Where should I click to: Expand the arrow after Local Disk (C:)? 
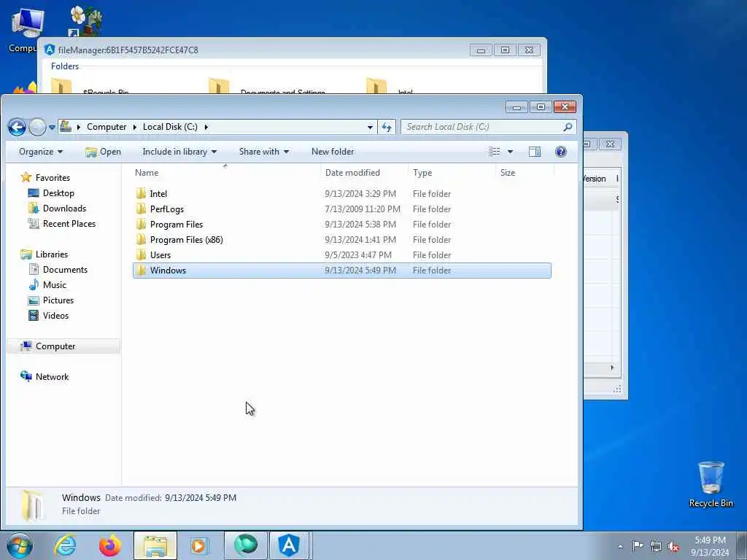pyautogui.click(x=206, y=127)
